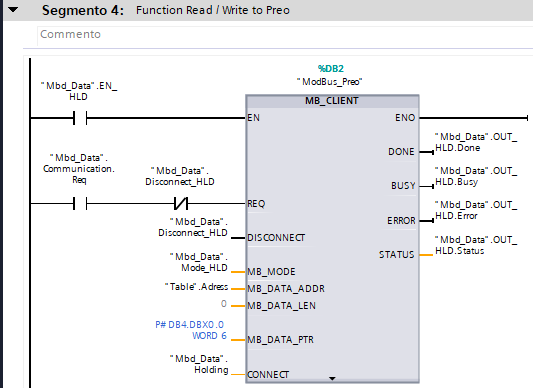Image resolution: width=533 pixels, height=388 pixels.
Task: Select the Communication.Req normally open contact
Action: 80,203
